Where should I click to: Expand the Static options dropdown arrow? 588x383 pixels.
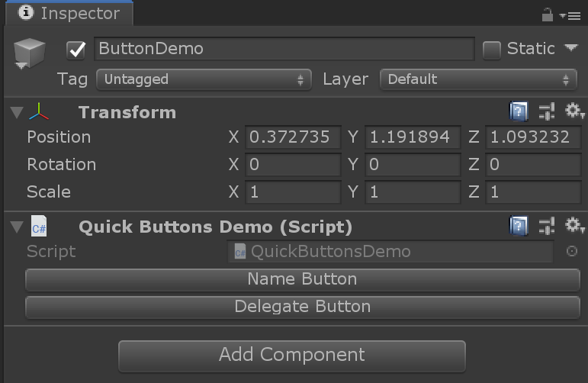coord(571,48)
